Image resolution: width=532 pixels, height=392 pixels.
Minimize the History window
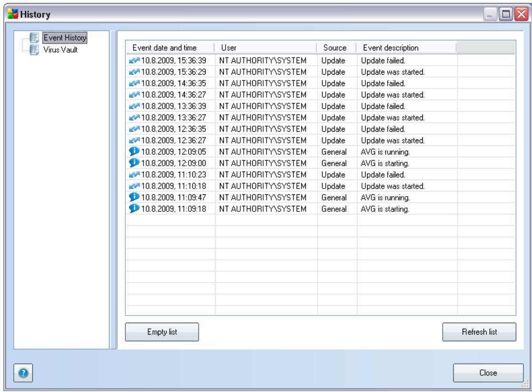pos(489,14)
